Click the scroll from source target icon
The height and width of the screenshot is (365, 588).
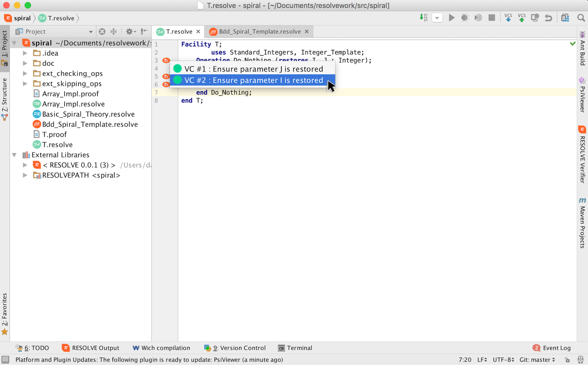[102, 31]
